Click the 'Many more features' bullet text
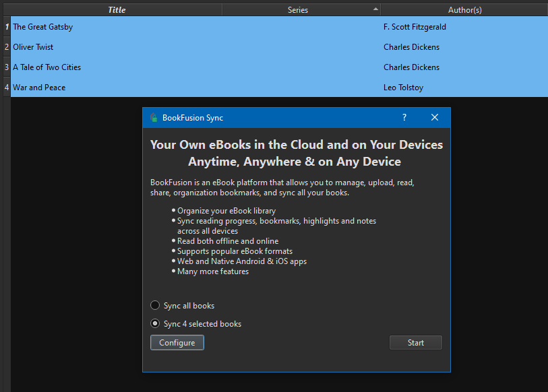The height and width of the screenshot is (392, 548). pos(213,271)
